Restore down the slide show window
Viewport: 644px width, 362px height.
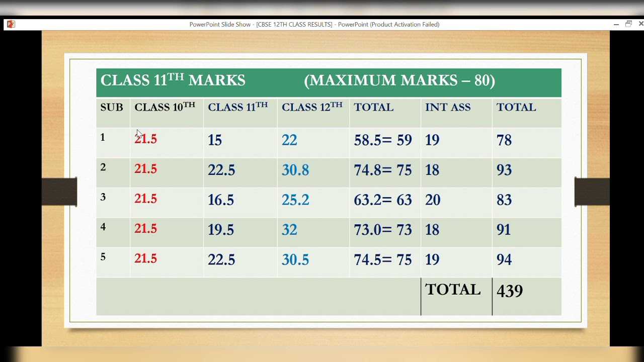(x=628, y=24)
